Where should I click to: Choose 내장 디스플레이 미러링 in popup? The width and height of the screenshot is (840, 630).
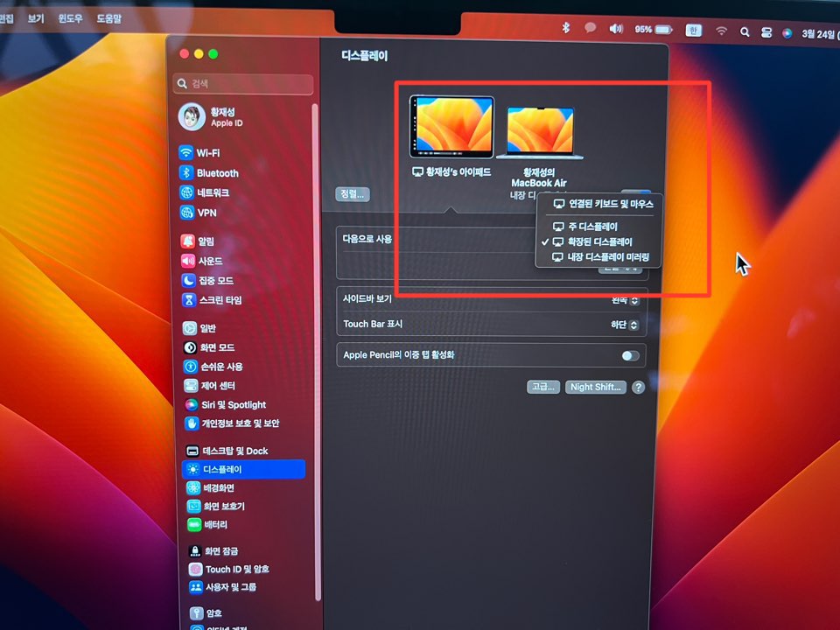[x=600, y=257]
